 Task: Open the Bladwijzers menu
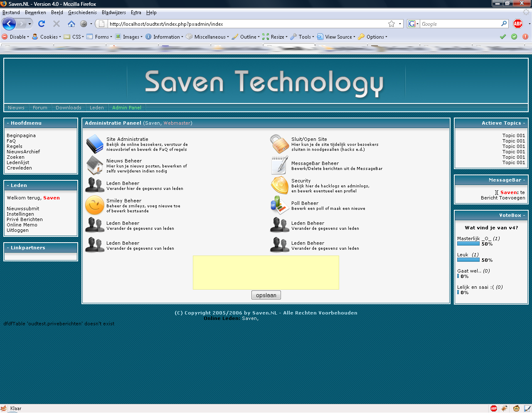click(114, 12)
